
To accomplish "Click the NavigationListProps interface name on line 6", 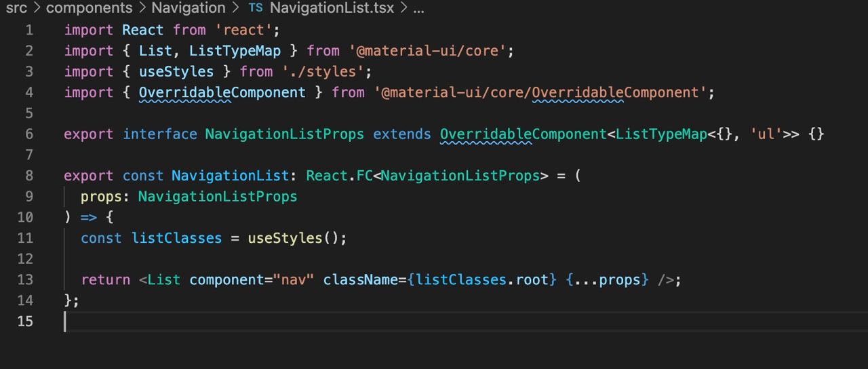I will 285,134.
